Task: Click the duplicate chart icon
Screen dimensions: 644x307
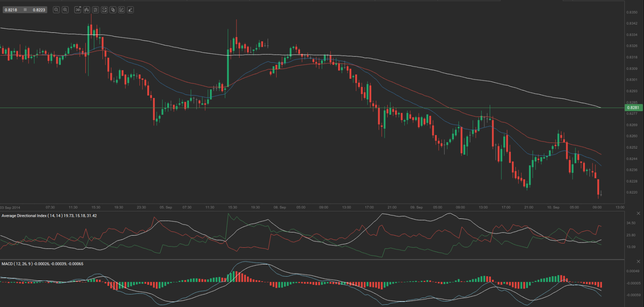Action: point(113,10)
